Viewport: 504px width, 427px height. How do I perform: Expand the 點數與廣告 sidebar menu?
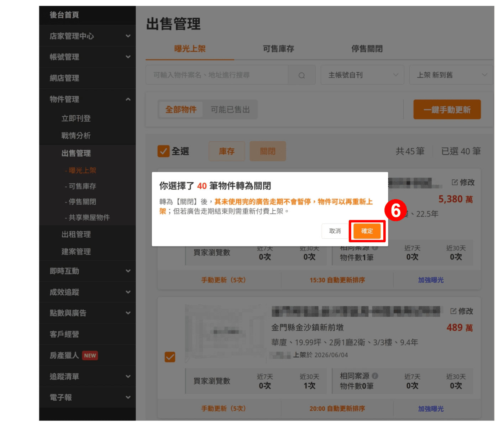click(87, 313)
